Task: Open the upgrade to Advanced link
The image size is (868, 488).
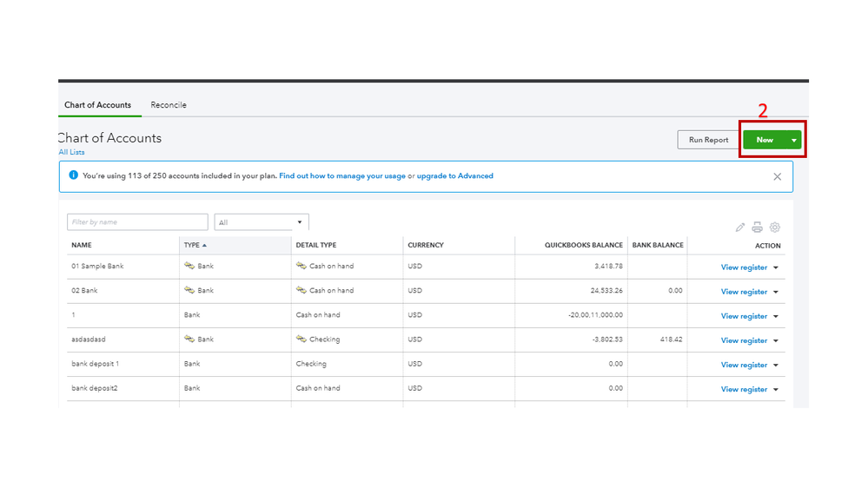Action: [454, 176]
